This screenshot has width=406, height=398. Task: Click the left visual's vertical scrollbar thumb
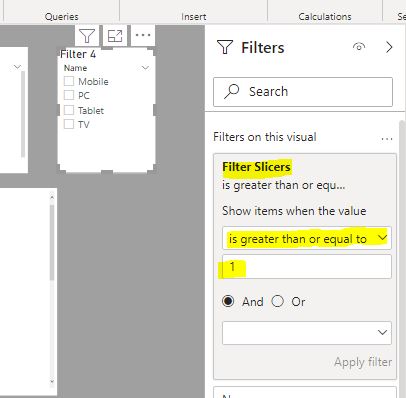pyautogui.click(x=52, y=242)
